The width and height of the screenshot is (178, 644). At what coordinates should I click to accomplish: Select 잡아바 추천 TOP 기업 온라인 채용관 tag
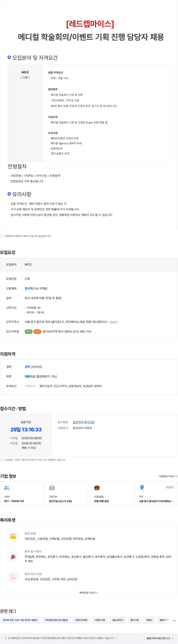[x=20, y=620]
